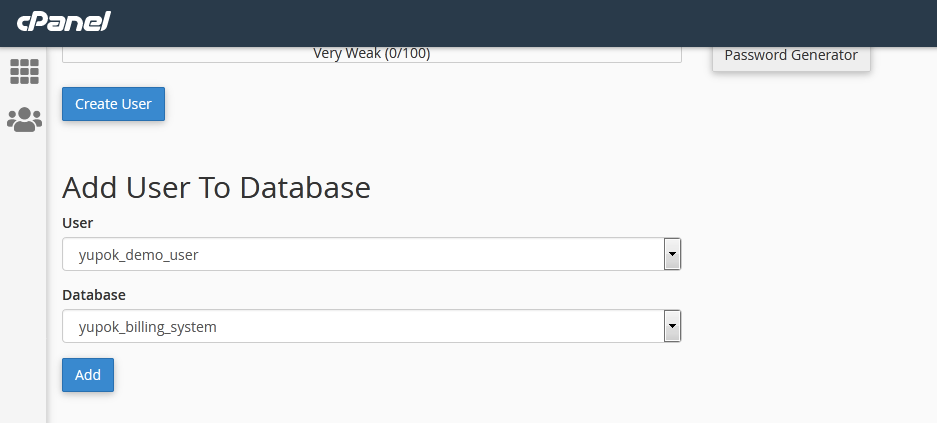
Task: Open the User Manager people icon
Action: (24, 120)
